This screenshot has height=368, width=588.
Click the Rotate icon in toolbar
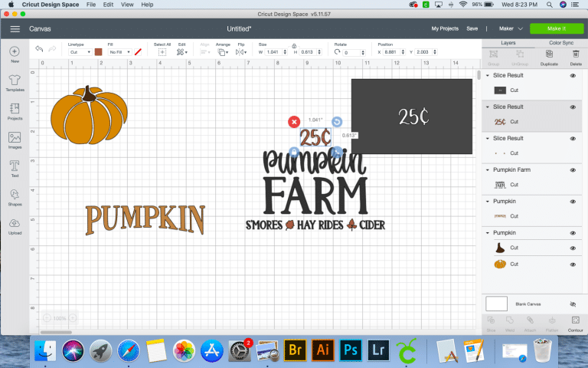337,52
